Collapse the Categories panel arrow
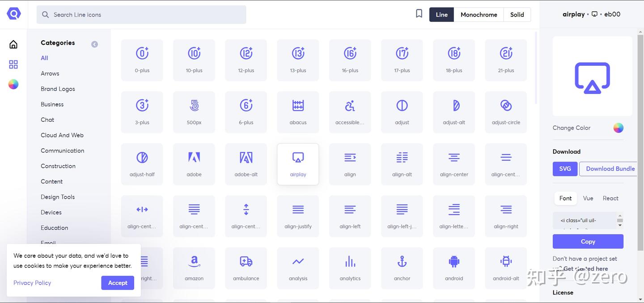Viewport: 644px width, 303px height. (x=94, y=44)
